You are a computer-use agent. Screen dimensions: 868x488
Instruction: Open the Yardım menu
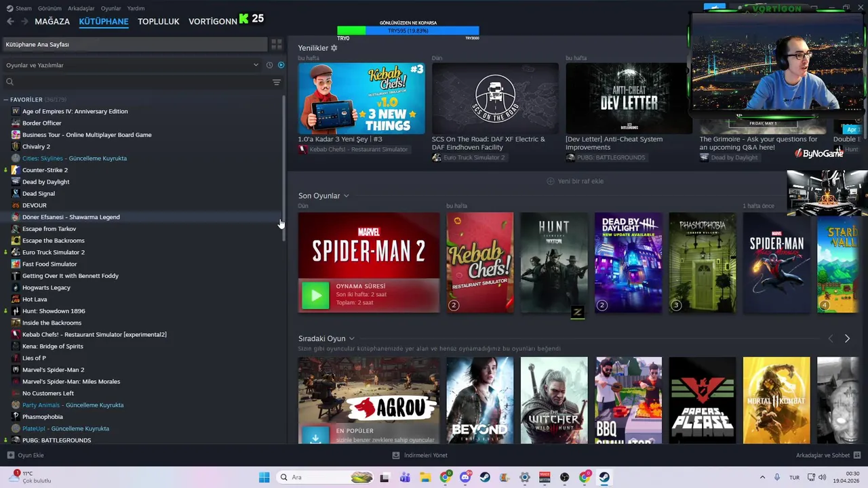[136, 8]
